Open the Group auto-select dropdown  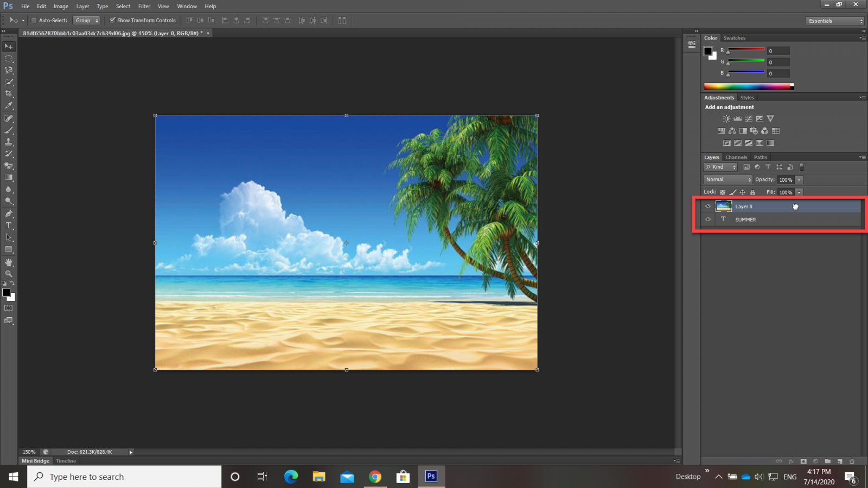pyautogui.click(x=87, y=21)
